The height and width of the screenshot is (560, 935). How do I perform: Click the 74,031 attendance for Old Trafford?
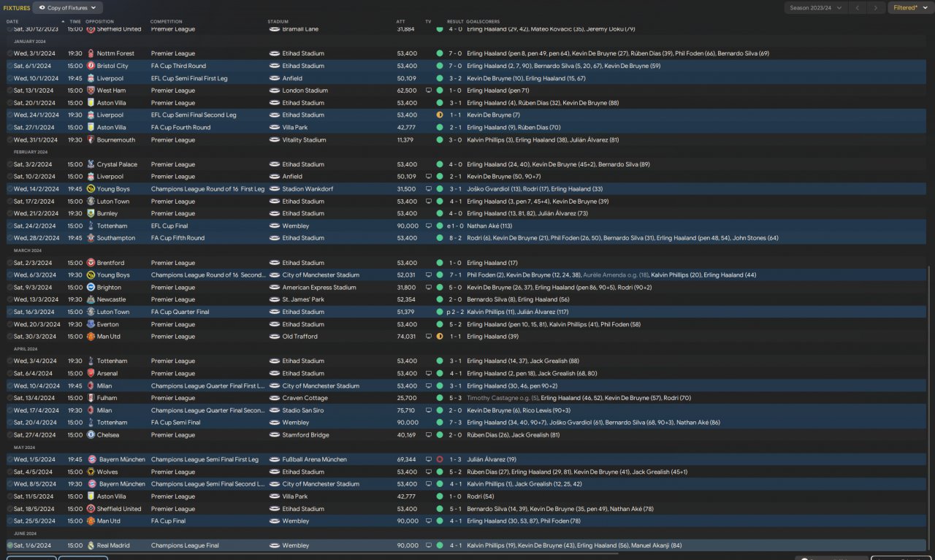tap(407, 337)
